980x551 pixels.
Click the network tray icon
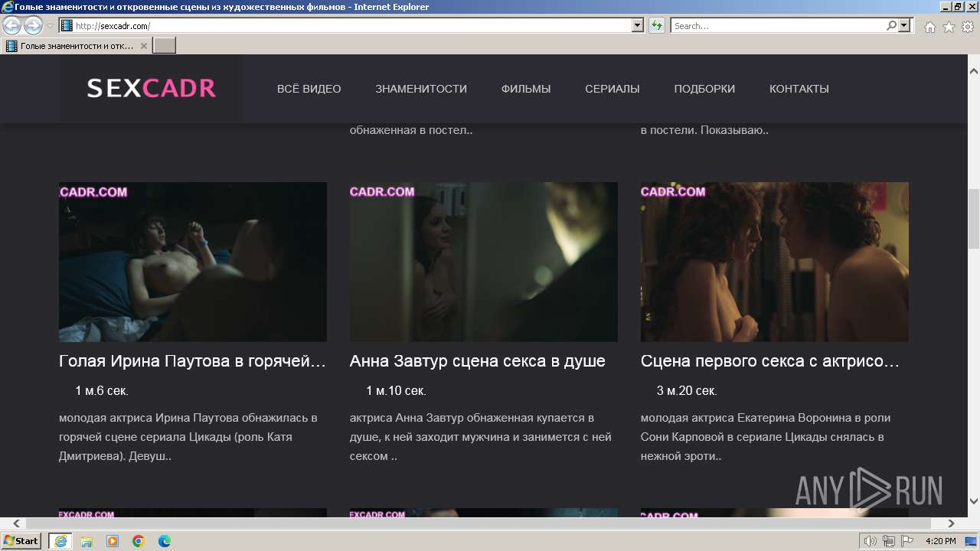889,541
